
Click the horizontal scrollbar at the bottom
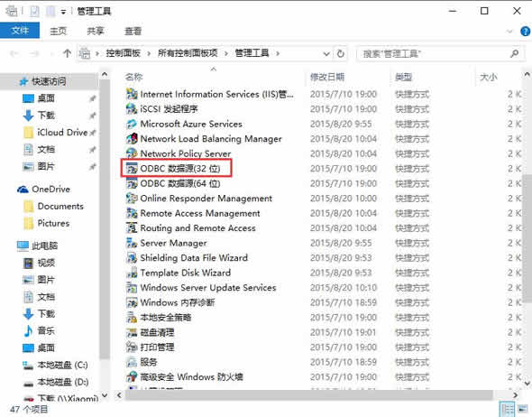point(308,395)
